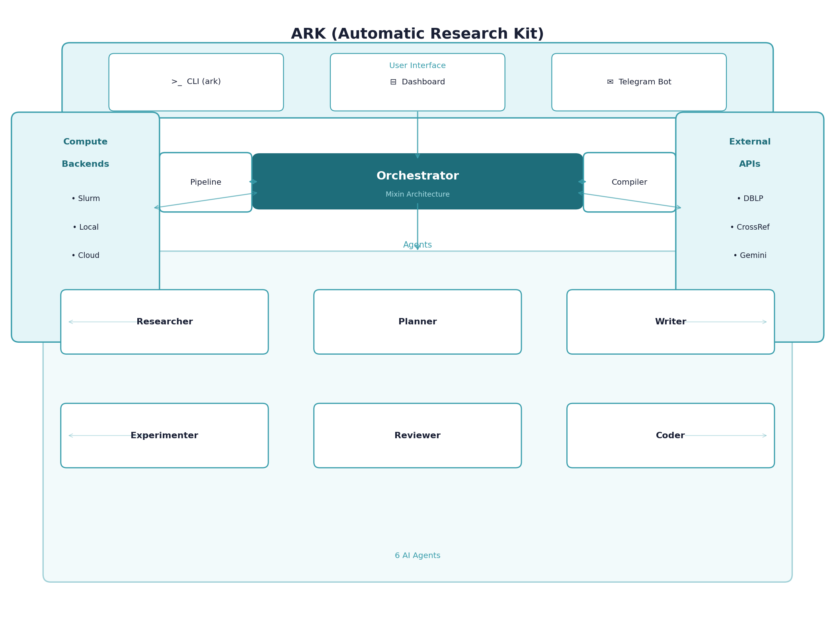Toggle the Local backend option
Viewport: 835px width, 644px height.
pos(88,227)
